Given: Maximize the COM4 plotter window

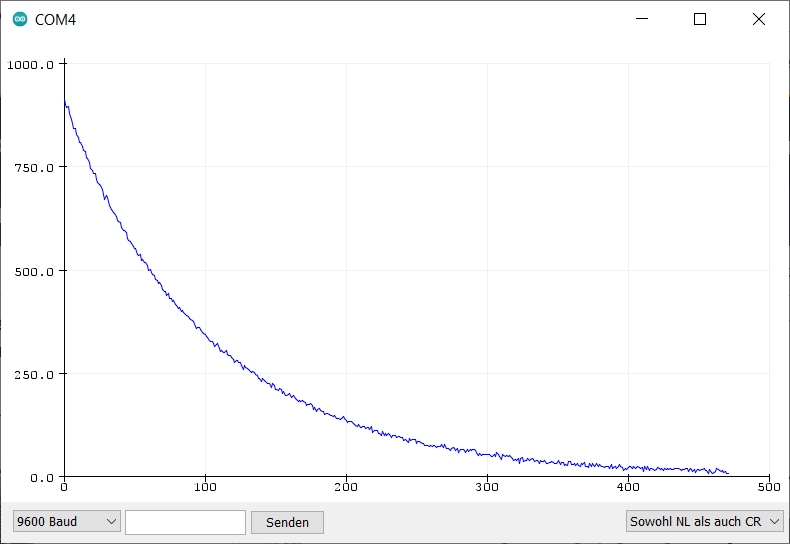Looking at the screenshot, I should pos(700,19).
